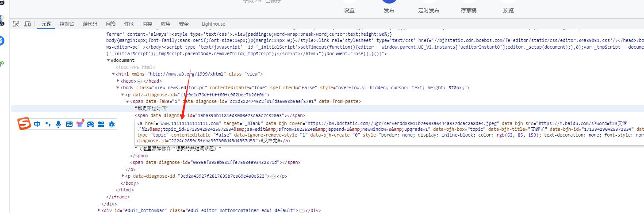Collapse the html xmlns node
Viewport: 644px width, 213px height.
(113, 74)
